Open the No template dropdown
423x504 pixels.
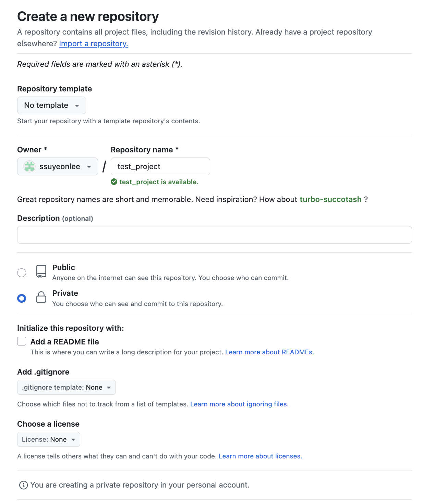(51, 105)
